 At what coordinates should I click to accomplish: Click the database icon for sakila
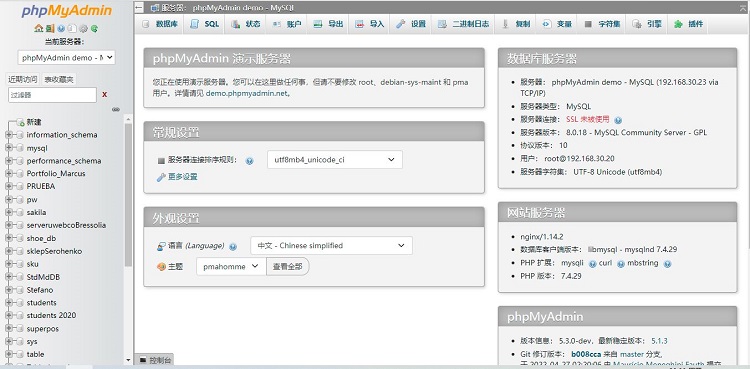[x=20, y=212]
